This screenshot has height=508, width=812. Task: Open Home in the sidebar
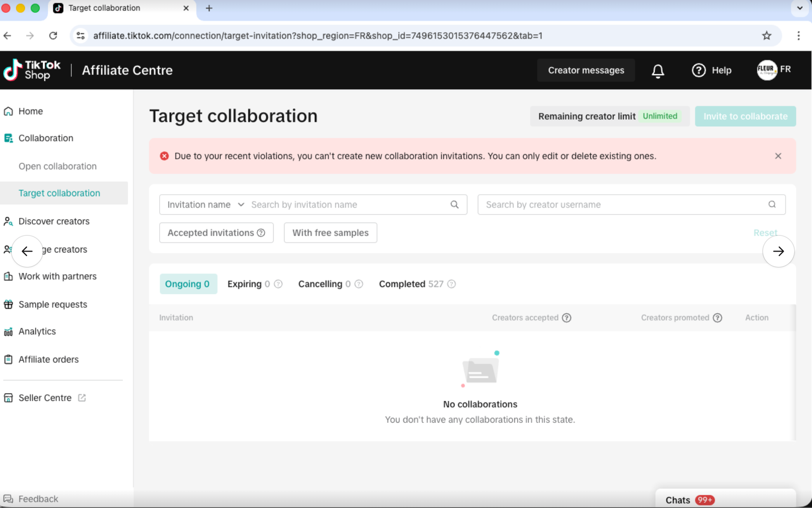31,111
